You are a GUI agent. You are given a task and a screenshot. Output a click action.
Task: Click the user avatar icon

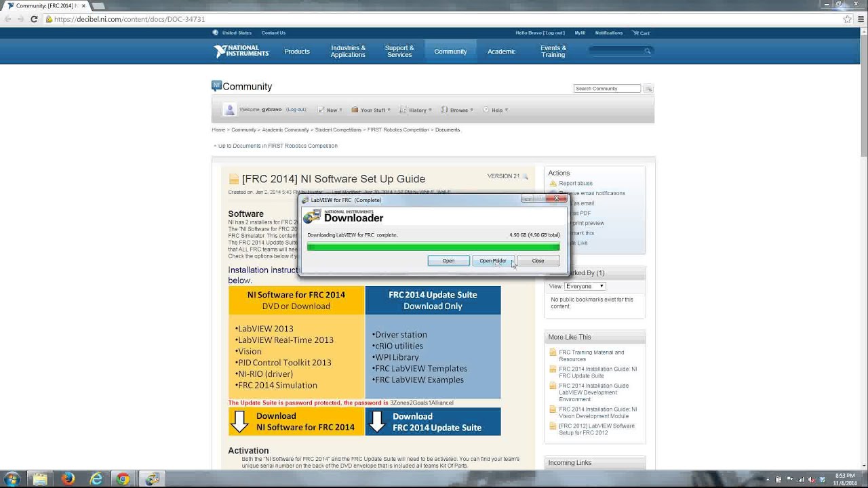coord(230,110)
